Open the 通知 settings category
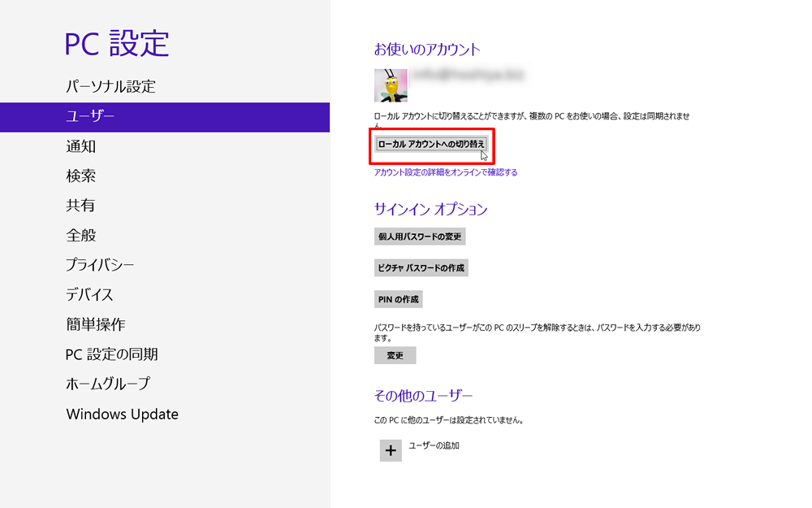812x508 pixels. coord(80,146)
